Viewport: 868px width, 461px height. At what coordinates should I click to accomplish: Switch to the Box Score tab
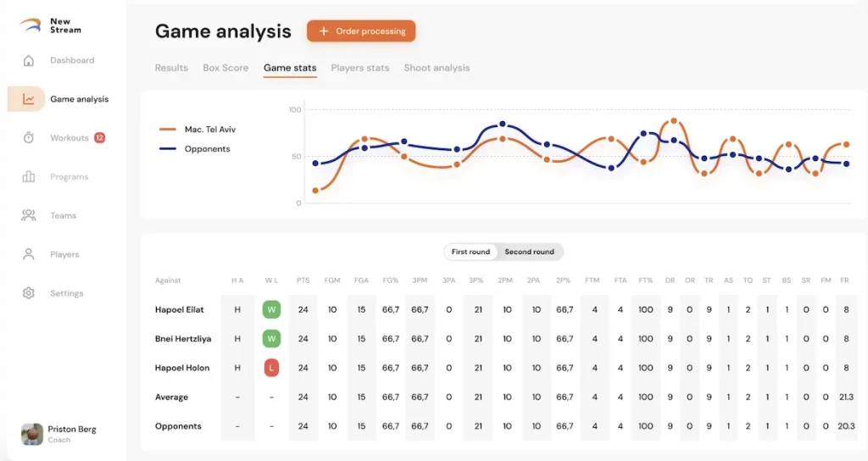(x=225, y=68)
